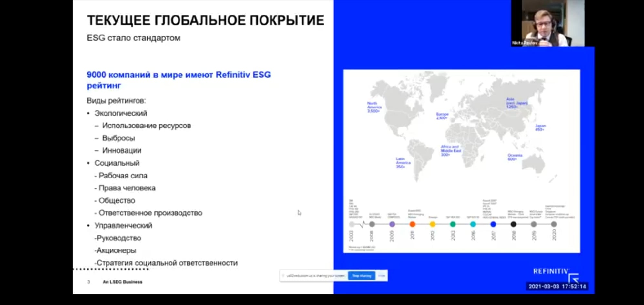Click the bullet 'Социальный'
The height and width of the screenshot is (305, 644).
pyautogui.click(x=117, y=163)
